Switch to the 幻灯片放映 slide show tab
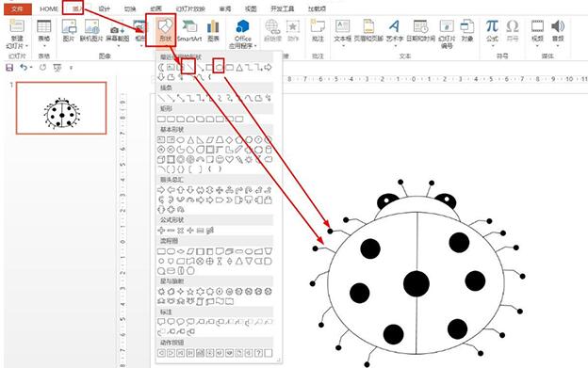 [190, 8]
